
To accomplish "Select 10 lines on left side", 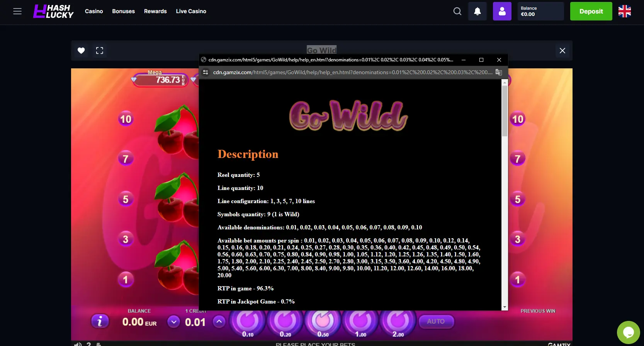I will click(x=126, y=119).
